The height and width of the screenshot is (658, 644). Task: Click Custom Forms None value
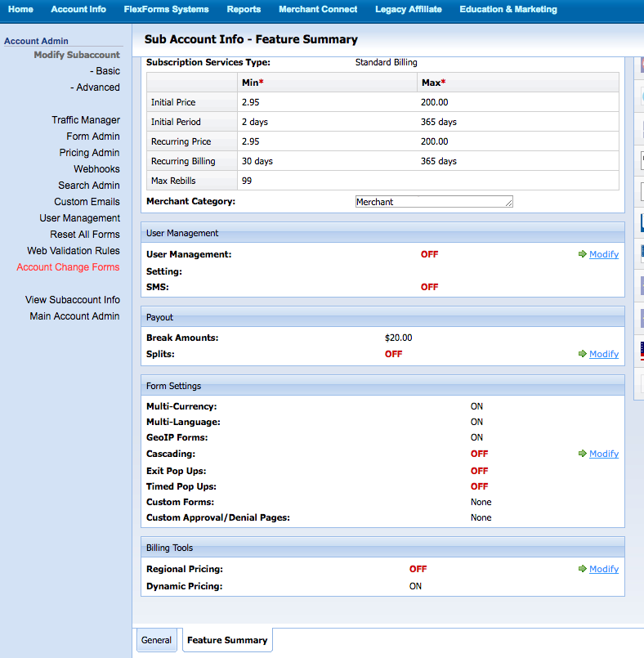[481, 502]
